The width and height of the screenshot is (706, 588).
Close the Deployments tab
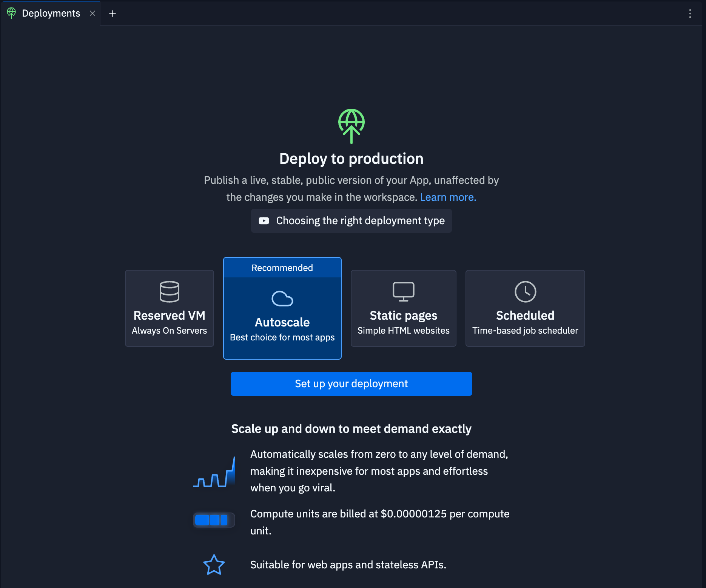click(x=92, y=13)
